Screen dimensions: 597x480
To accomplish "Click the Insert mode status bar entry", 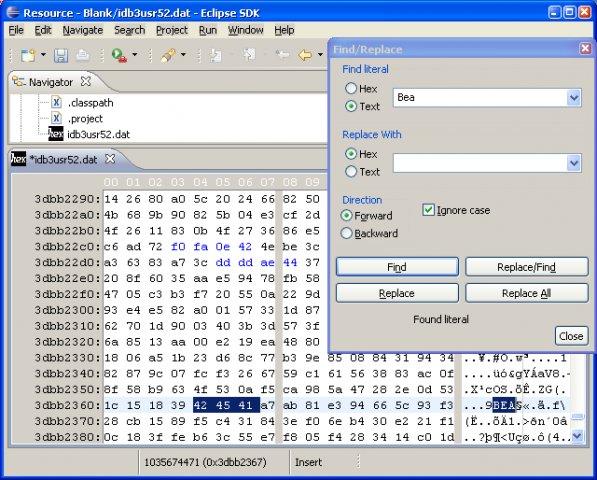I will coord(308,462).
